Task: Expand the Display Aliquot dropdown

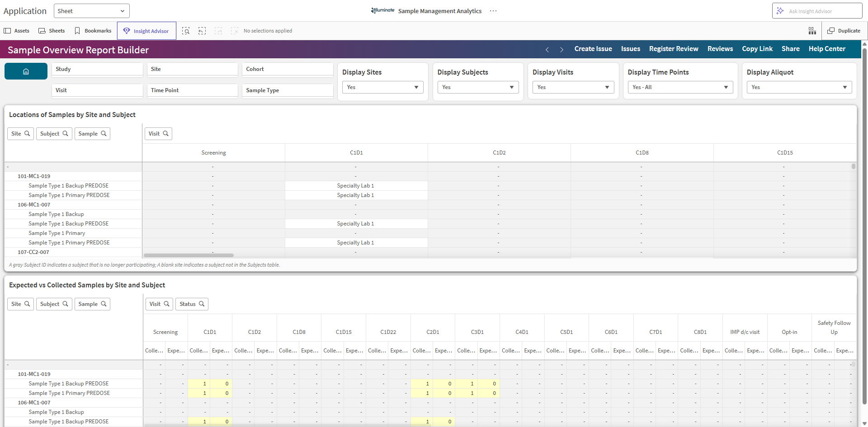Action: point(799,87)
